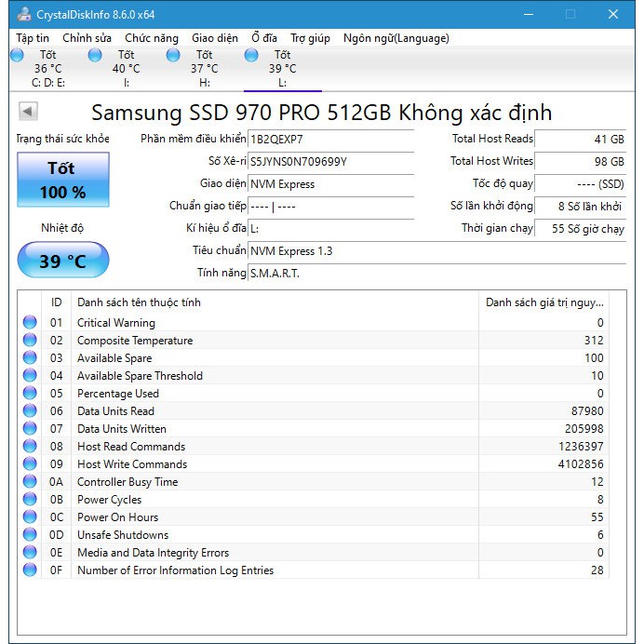
Task: Open the Giao diện menu
Action: 215,38
